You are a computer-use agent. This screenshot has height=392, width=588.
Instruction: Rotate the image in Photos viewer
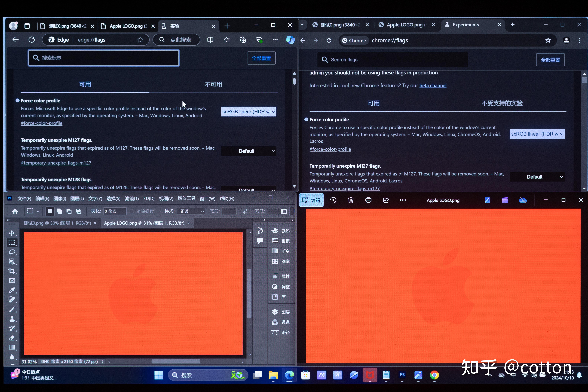(333, 200)
